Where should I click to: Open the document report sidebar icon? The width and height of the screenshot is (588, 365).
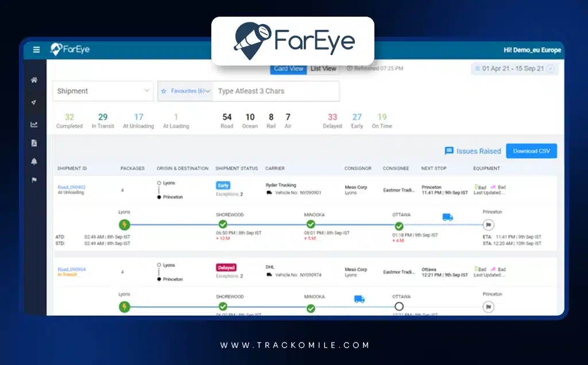(x=34, y=143)
